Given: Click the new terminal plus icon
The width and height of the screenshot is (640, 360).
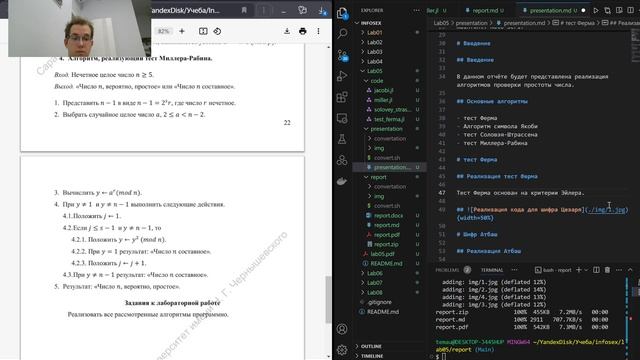Looking at the screenshot, I should [x=578, y=270].
